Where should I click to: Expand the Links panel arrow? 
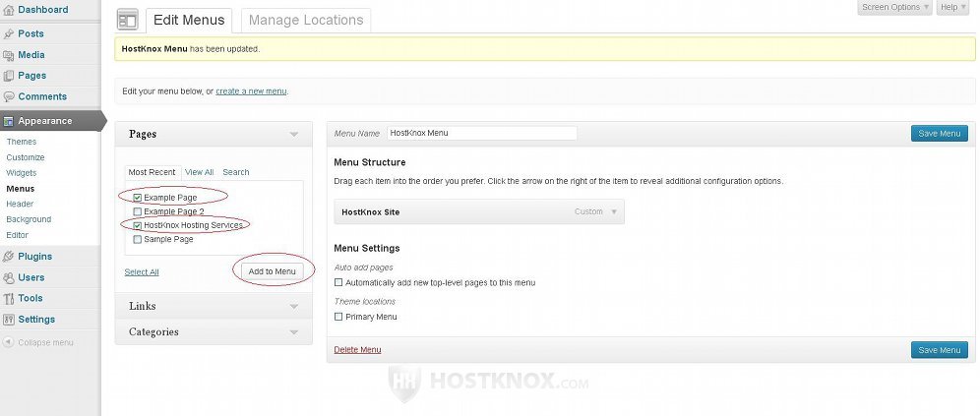tap(294, 306)
